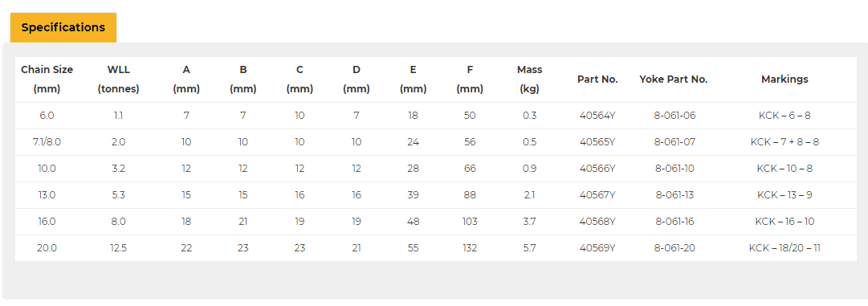Click the WLL (tonnes) column header

[119, 80]
